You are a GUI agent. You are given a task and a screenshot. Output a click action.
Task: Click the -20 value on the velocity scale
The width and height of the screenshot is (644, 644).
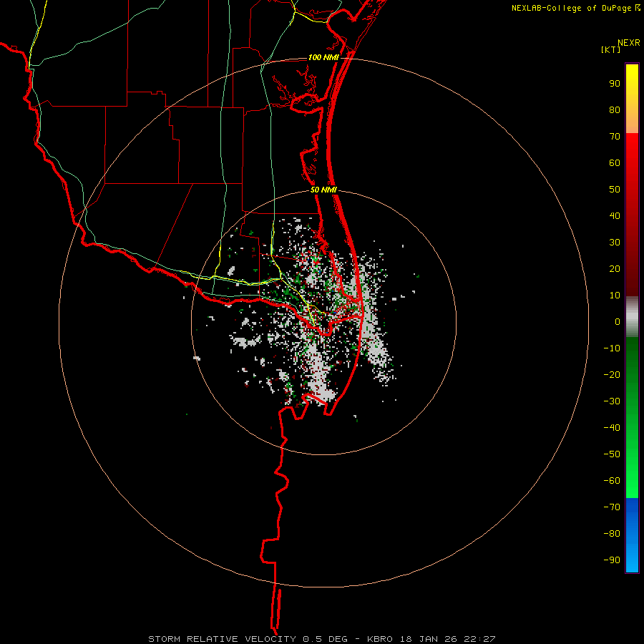click(x=612, y=375)
